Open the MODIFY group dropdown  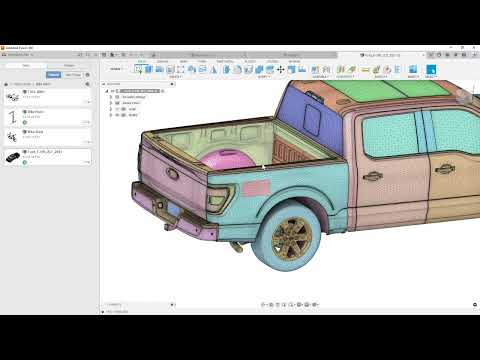point(264,77)
